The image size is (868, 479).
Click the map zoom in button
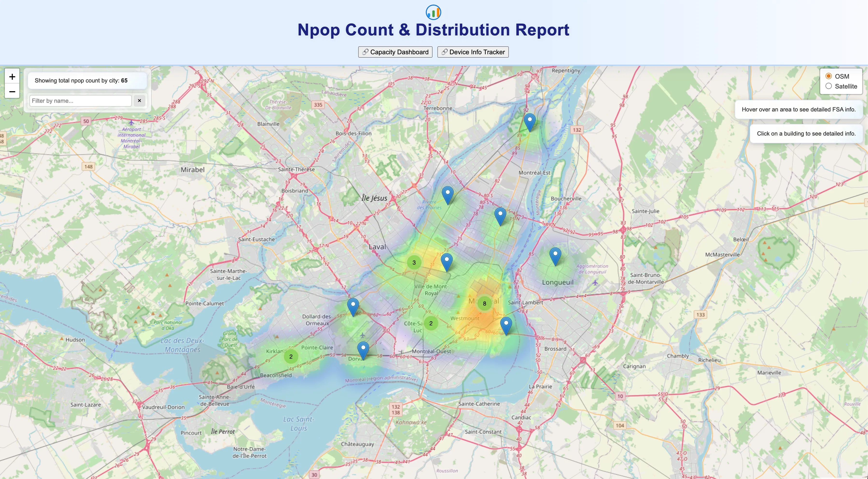pos(12,77)
